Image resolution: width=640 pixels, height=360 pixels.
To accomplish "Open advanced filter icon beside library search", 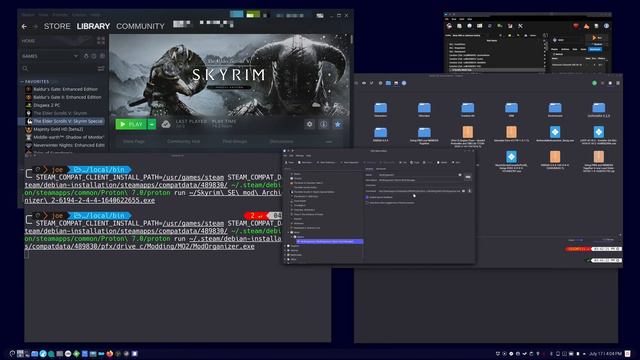I will click(101, 68).
